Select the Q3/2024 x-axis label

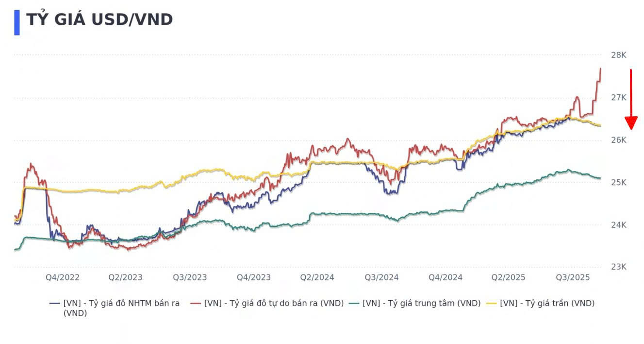click(x=381, y=277)
